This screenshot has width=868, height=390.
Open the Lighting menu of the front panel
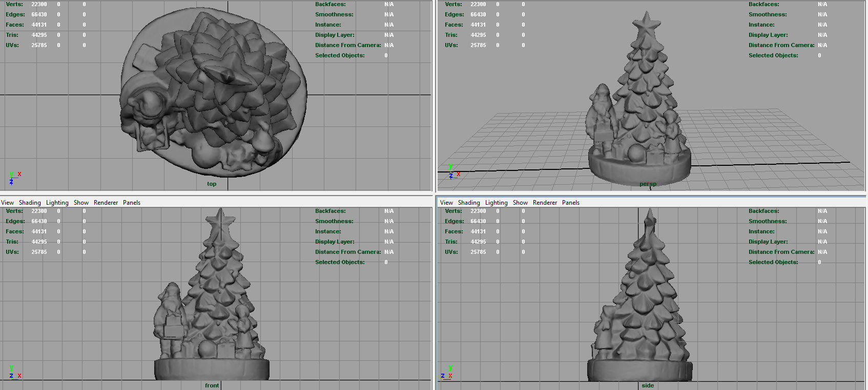57,203
